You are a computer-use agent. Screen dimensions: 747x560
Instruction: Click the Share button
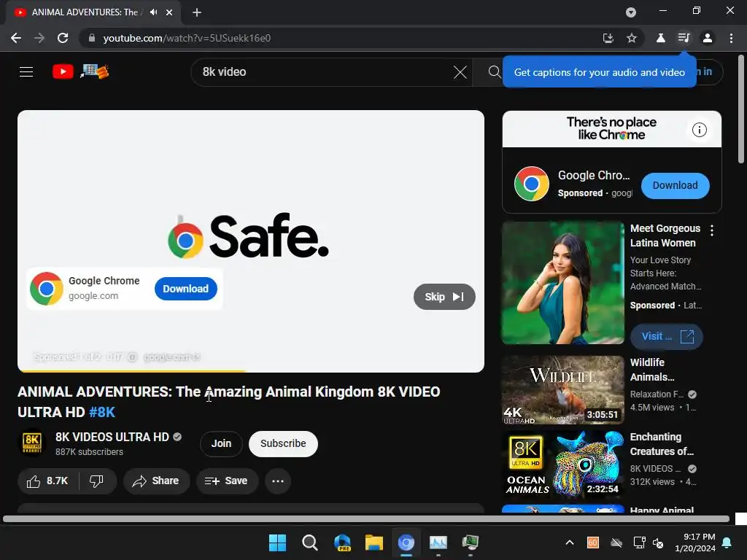pyautogui.click(x=156, y=481)
